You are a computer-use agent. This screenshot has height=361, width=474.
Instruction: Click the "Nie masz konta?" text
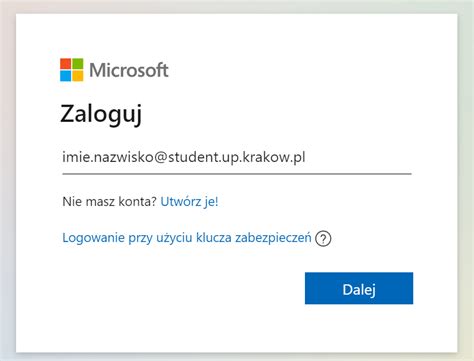pyautogui.click(x=109, y=201)
